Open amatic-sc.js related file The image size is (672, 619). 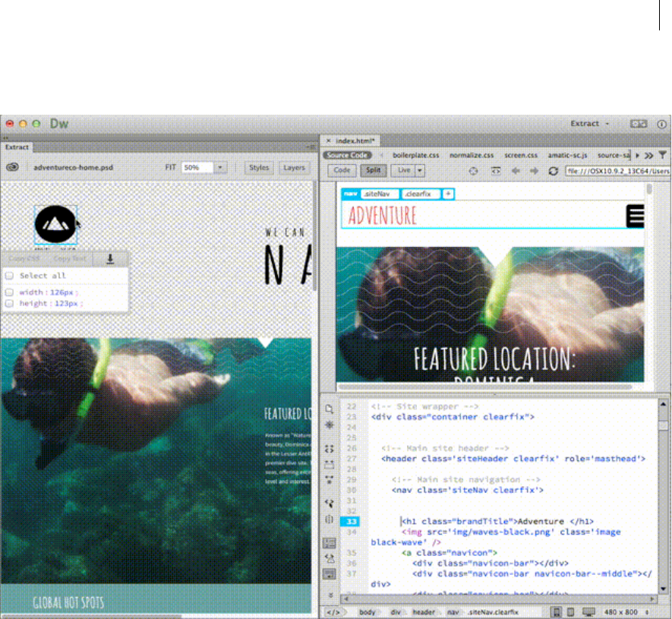coord(567,155)
